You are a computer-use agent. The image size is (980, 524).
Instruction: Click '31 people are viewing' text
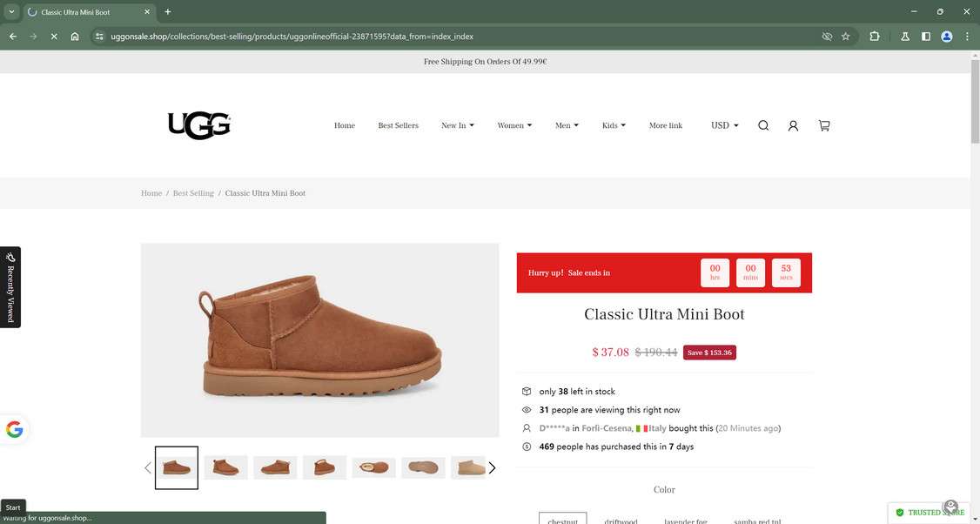[609, 410]
